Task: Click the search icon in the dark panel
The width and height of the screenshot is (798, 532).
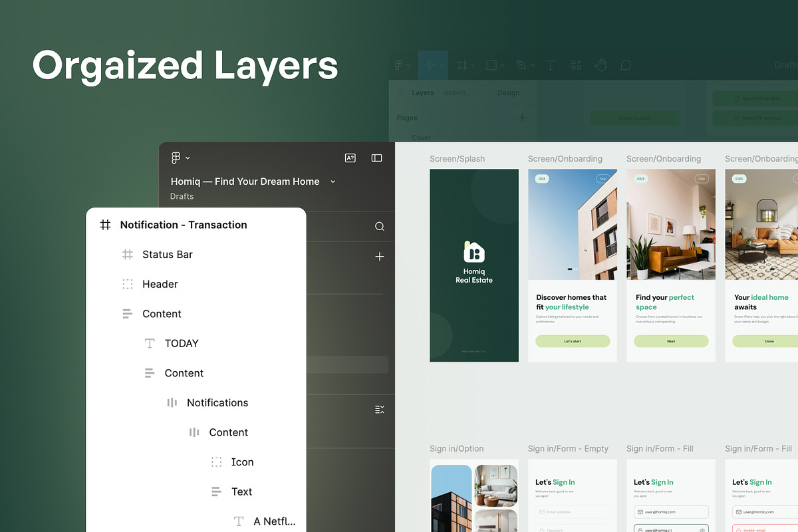Action: coord(380,226)
